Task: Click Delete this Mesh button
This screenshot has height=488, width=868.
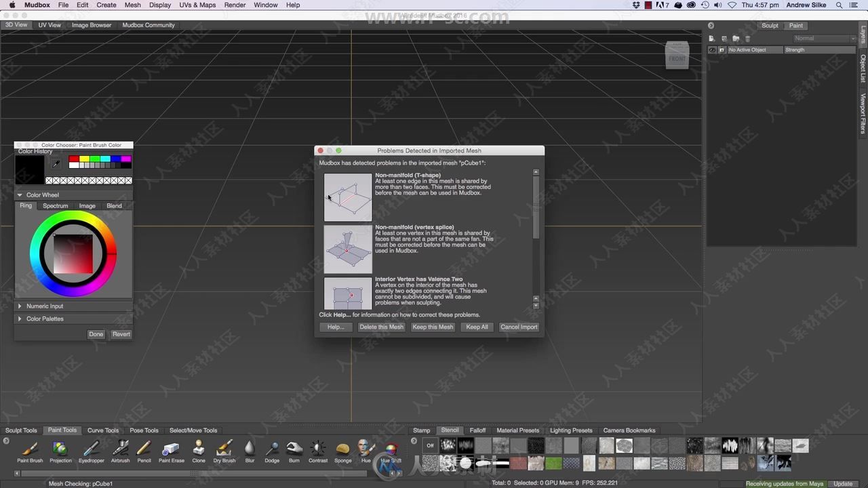Action: [x=381, y=327]
